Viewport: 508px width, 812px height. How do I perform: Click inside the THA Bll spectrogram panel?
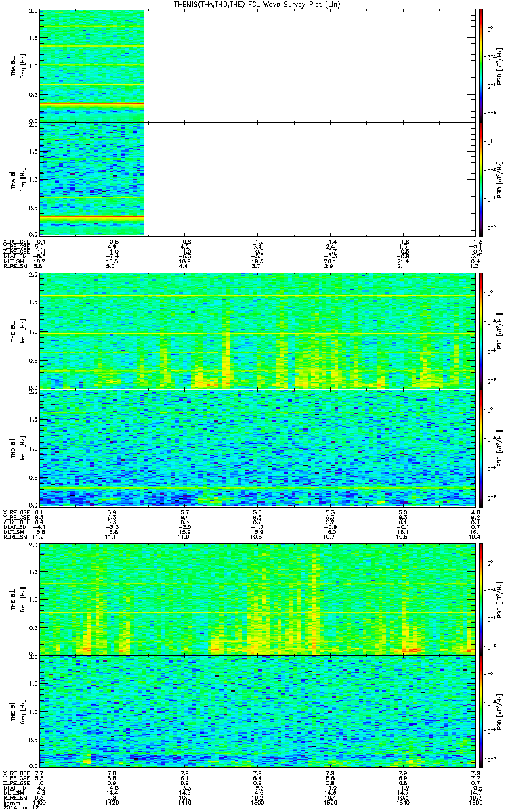(257, 179)
